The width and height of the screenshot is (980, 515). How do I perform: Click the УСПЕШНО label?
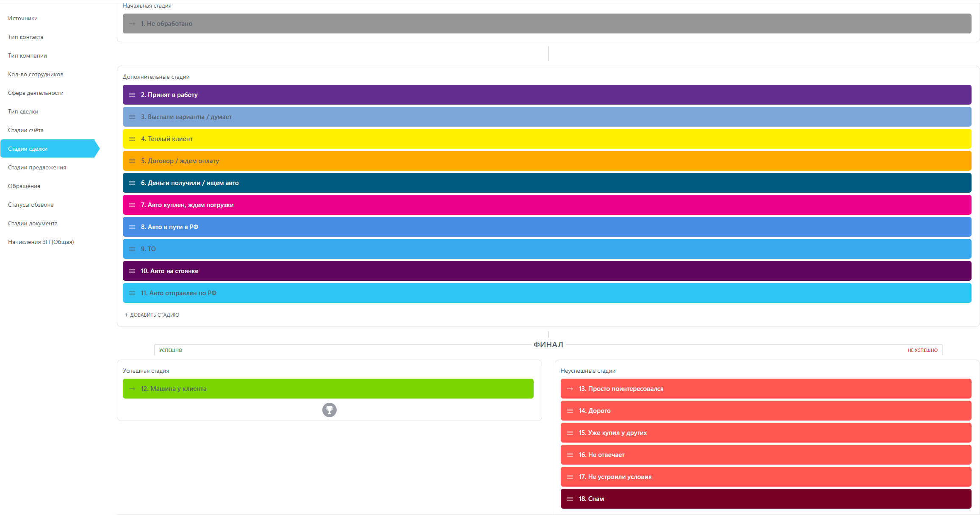171,350
